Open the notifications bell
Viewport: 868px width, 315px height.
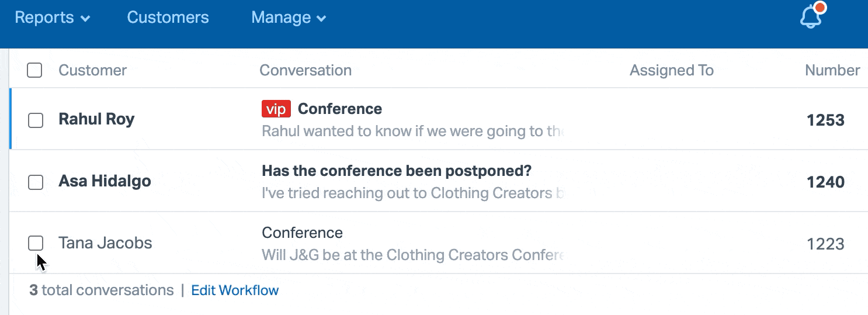tap(811, 18)
